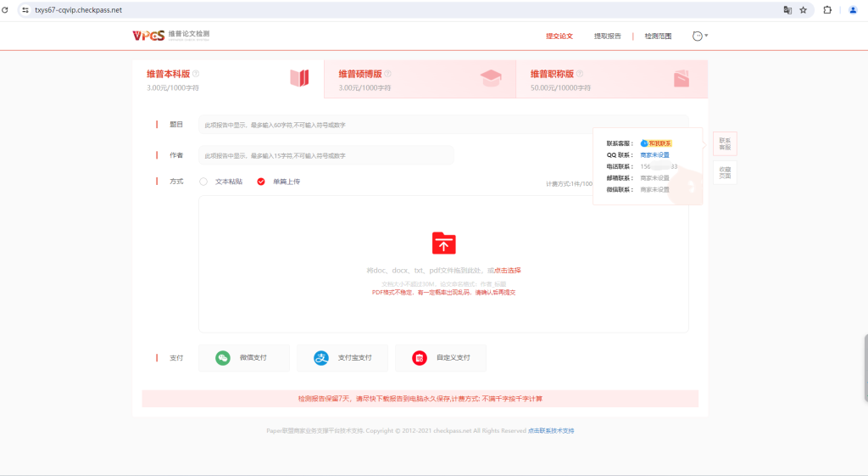Click the help icon beside 维普硕博版
This screenshot has width=868, height=476.
pyautogui.click(x=387, y=74)
